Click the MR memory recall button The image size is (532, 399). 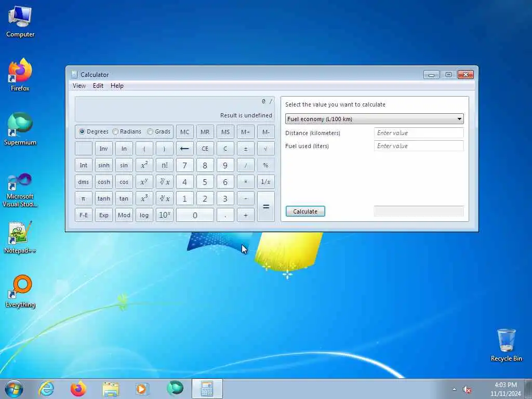(205, 132)
